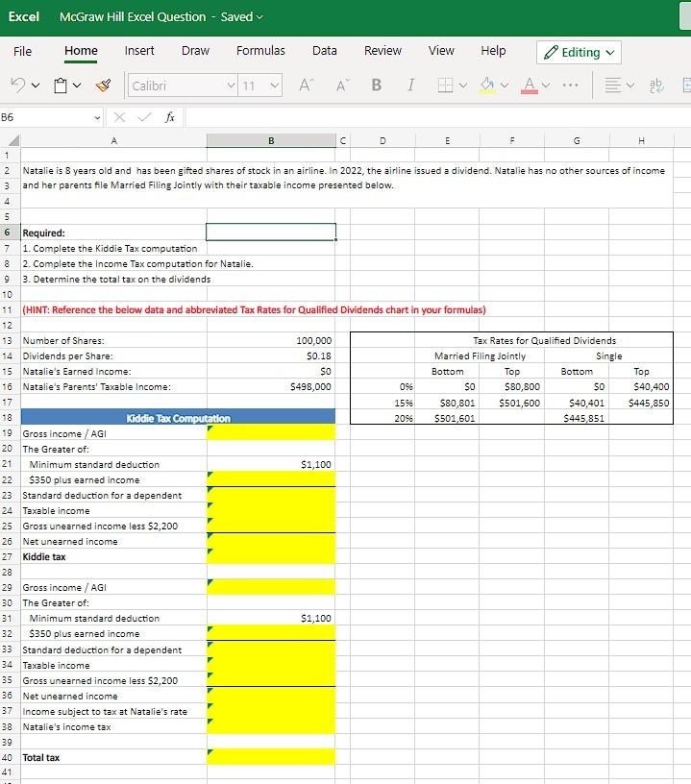Select row 19 header
The width and height of the screenshot is (691, 784).
point(7,433)
